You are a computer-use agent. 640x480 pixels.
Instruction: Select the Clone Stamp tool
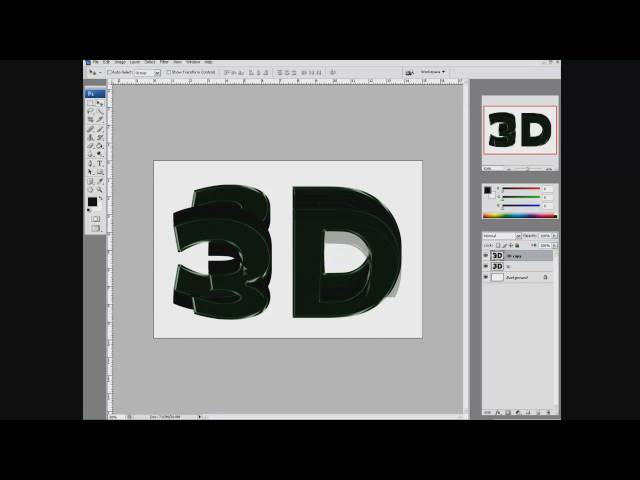(91, 138)
